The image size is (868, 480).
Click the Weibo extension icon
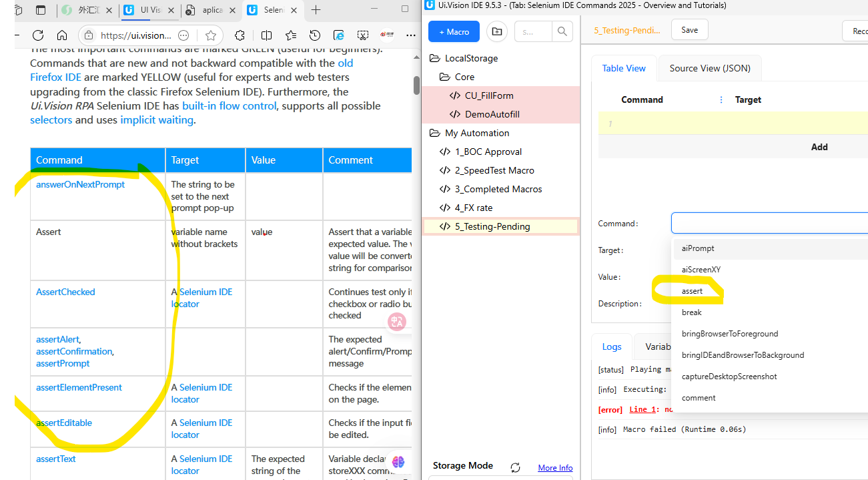[x=387, y=35]
